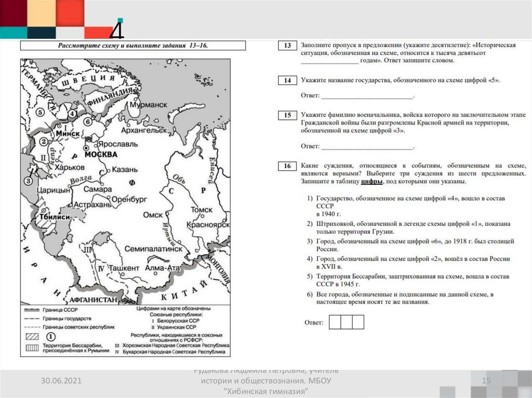
Task: Click the ШВЕЦИЯ country label
Action: tap(88, 81)
